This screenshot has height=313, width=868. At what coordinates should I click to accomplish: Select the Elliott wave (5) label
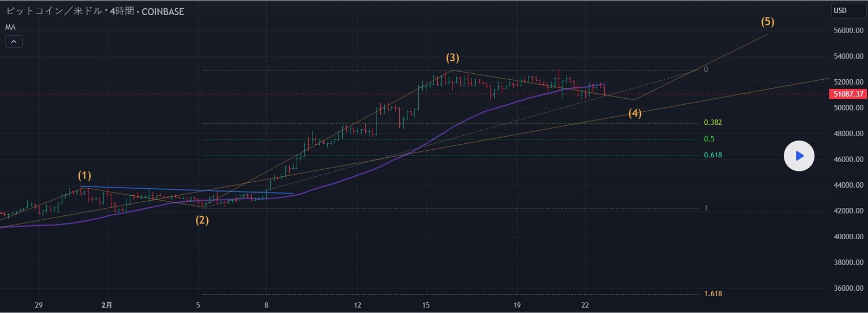click(x=767, y=22)
